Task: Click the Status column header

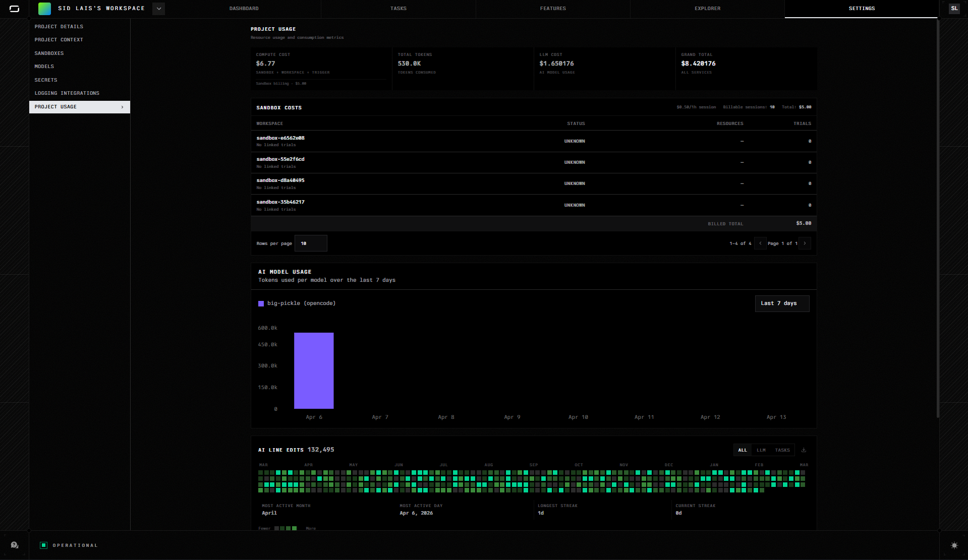Action: pos(576,123)
